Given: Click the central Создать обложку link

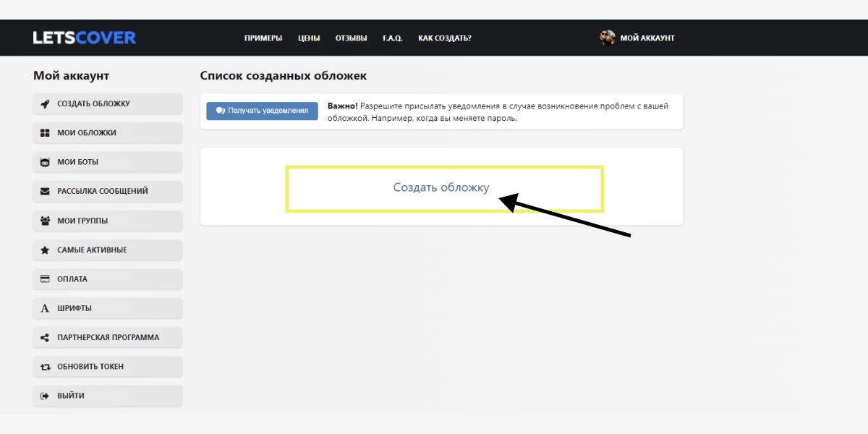Looking at the screenshot, I should tap(441, 187).
